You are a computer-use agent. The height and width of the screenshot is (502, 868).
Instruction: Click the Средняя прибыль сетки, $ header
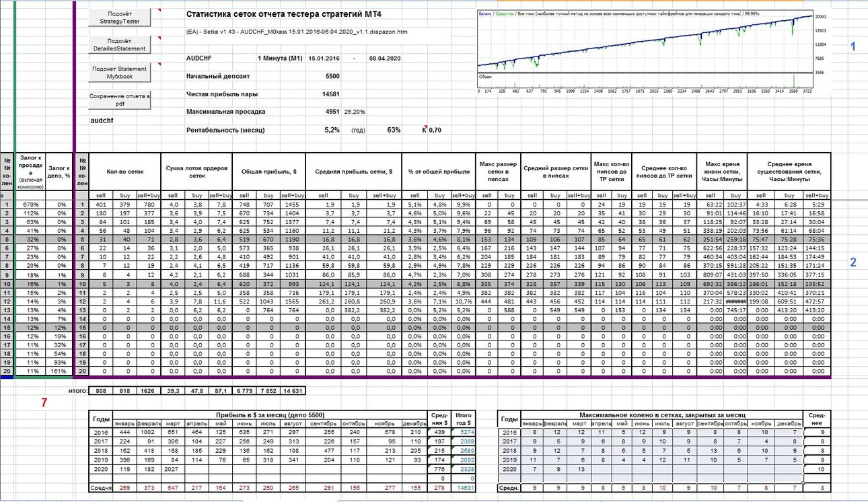(x=353, y=172)
